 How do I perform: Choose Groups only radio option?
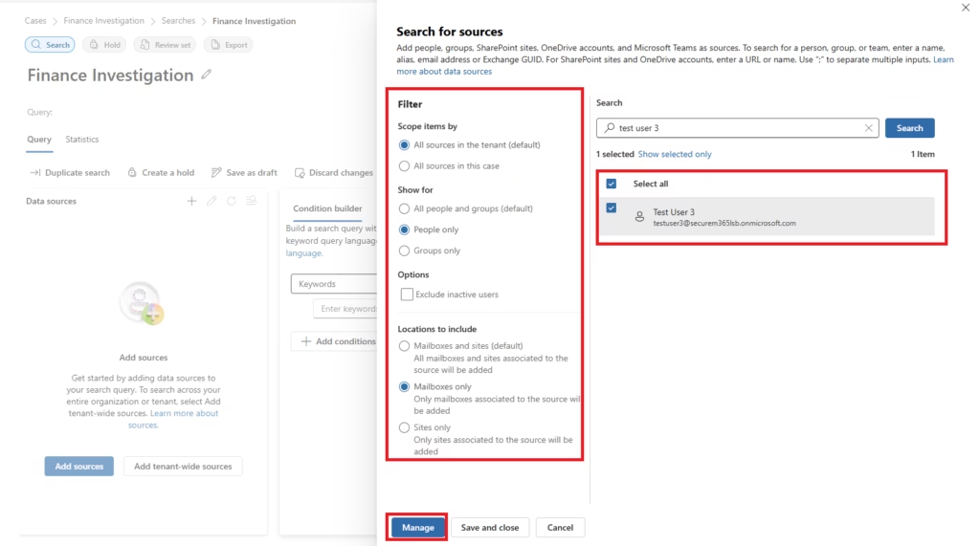pyautogui.click(x=405, y=251)
